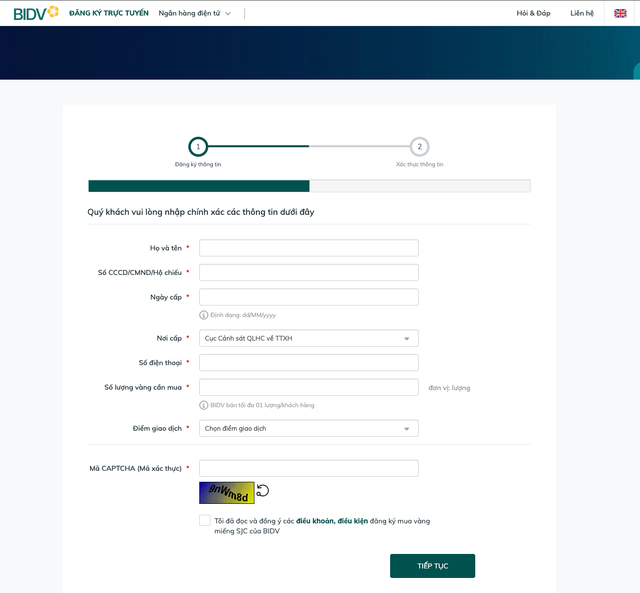Expand the Nơi cấp dropdown
The width and height of the screenshot is (640, 593).
[309, 338]
